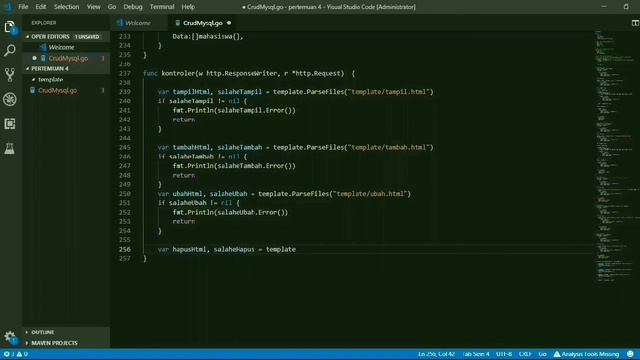Image resolution: width=640 pixels, height=360 pixels.
Task: Click the feedback smiley icon
Action: click(630, 354)
